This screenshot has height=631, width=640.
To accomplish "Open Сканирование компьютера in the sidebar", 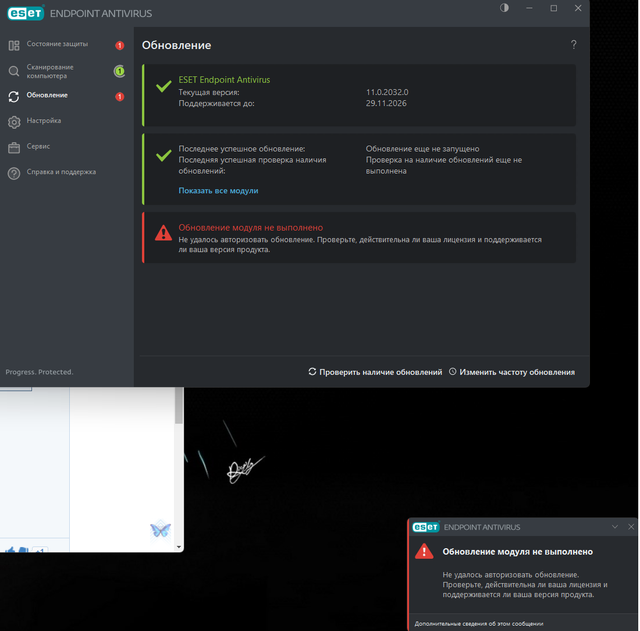I will click(50, 71).
